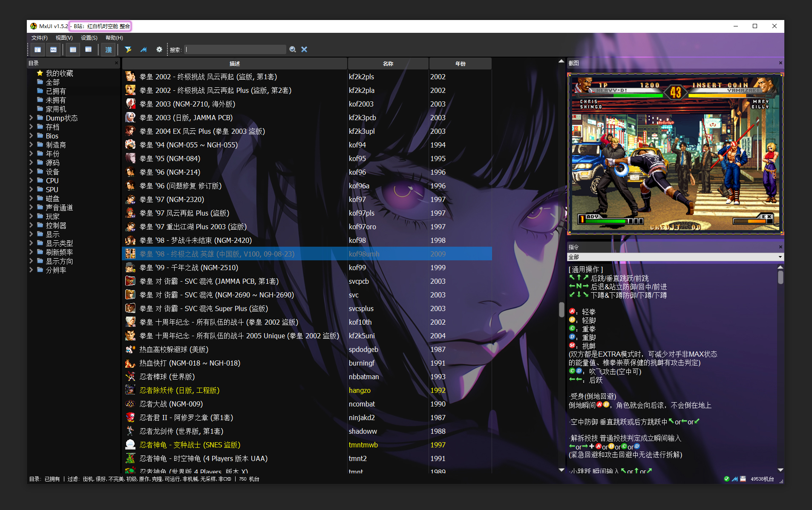Open settings via the gear icon
The height and width of the screenshot is (510, 812).
coord(159,49)
